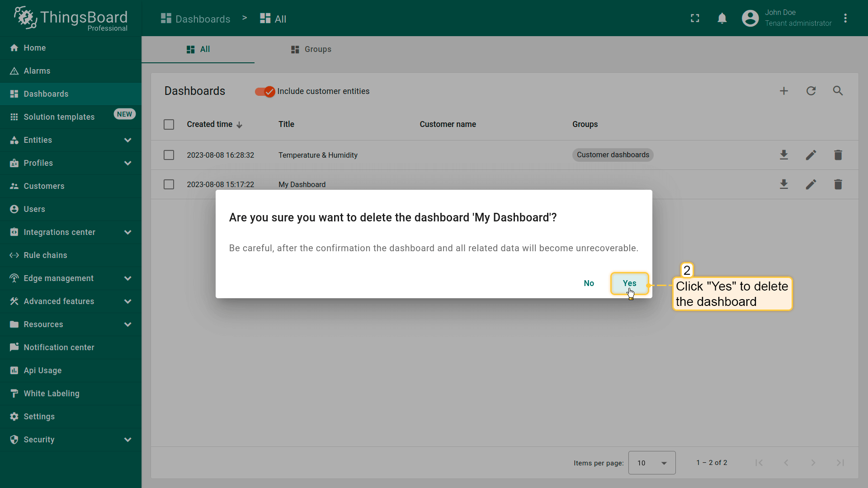Check the Temperature & Humidity row checkbox
The height and width of the screenshot is (488, 868).
pyautogui.click(x=169, y=155)
